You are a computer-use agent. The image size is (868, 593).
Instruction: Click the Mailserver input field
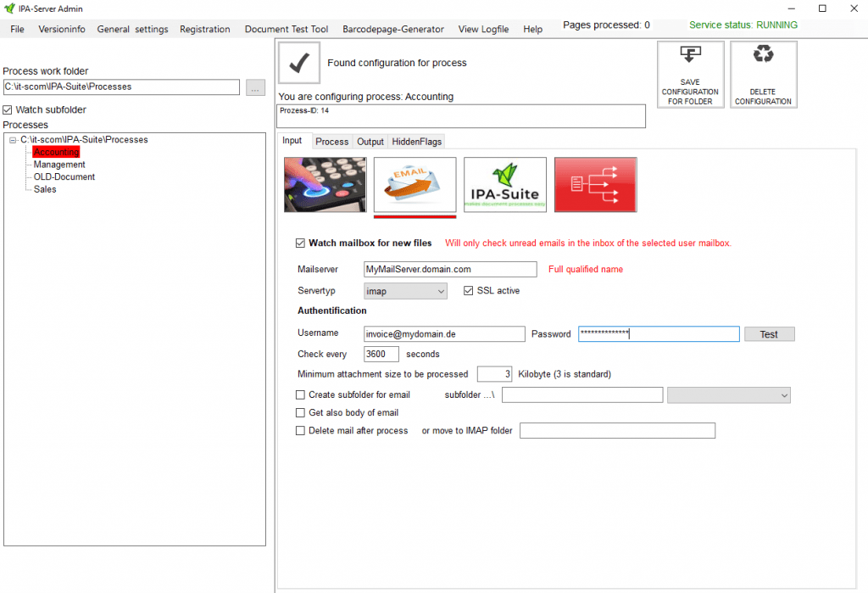[449, 269]
